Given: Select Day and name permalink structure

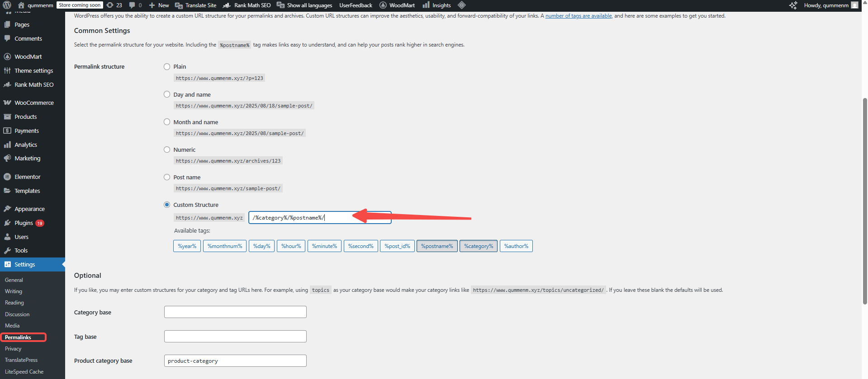Looking at the screenshot, I should [167, 94].
